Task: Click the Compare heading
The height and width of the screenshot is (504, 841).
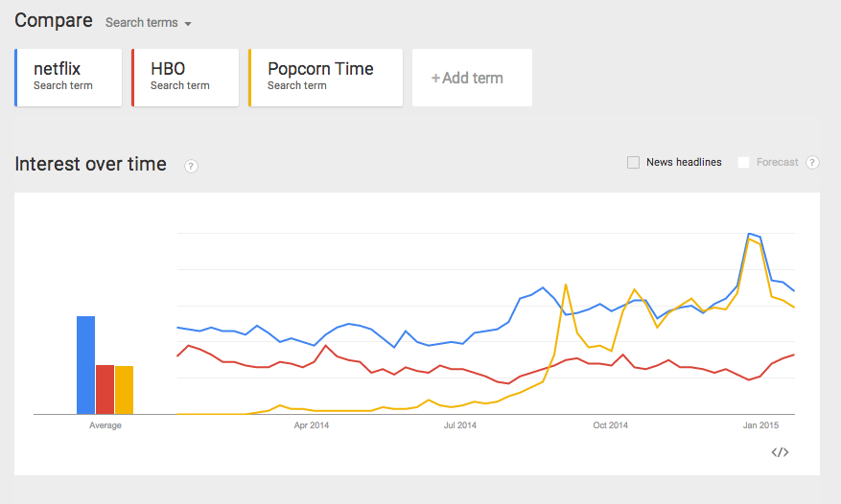Action: pos(54,20)
